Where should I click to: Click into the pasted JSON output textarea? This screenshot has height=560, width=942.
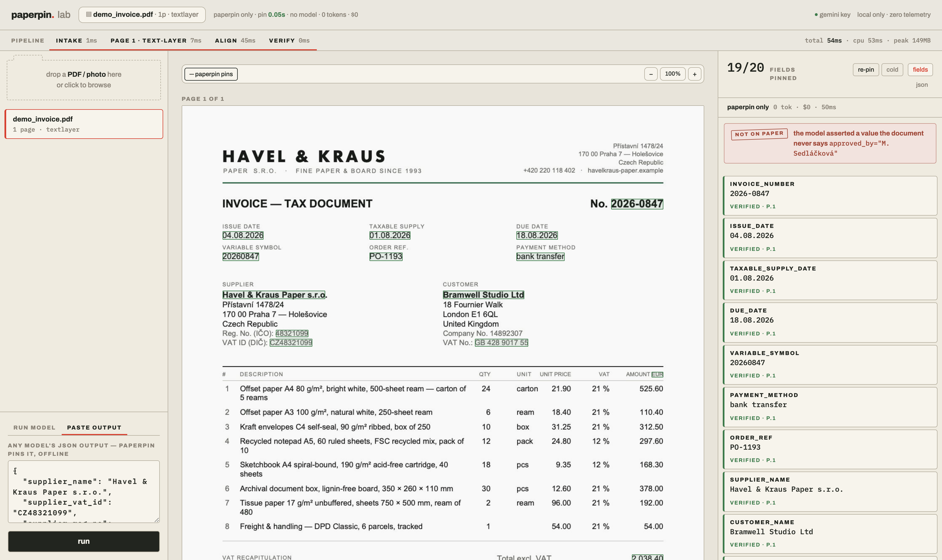pos(84,491)
